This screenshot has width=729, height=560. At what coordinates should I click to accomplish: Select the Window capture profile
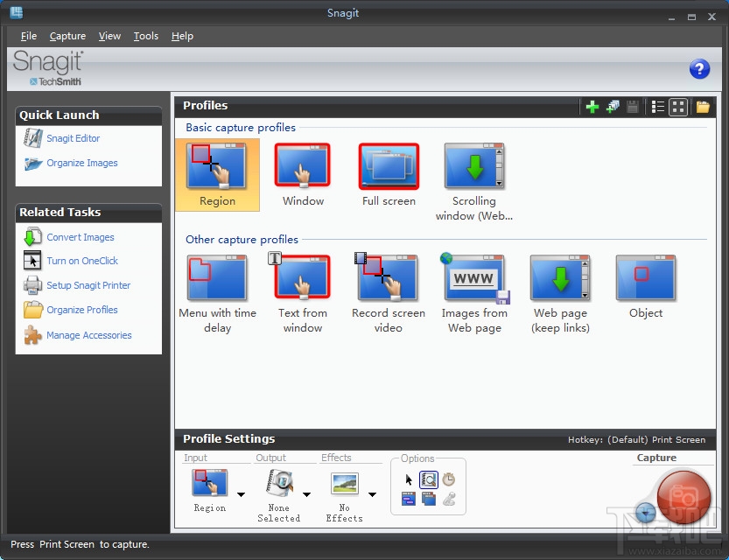click(x=303, y=175)
